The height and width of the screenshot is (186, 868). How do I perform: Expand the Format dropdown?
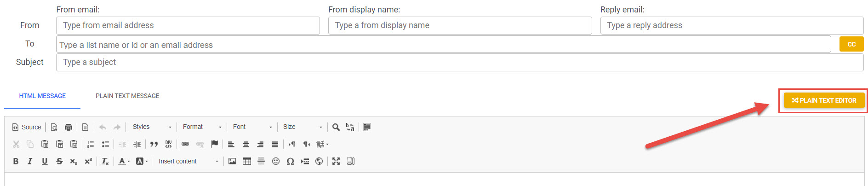pyautogui.click(x=202, y=127)
